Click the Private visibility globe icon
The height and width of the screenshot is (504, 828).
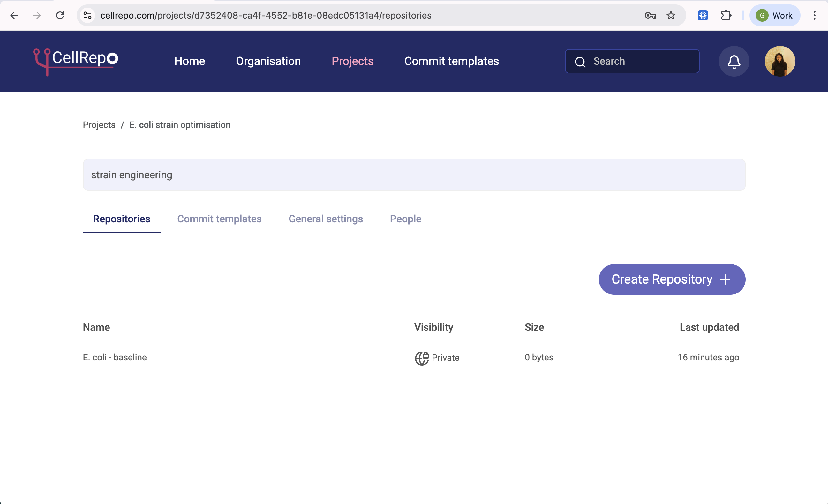pyautogui.click(x=422, y=358)
